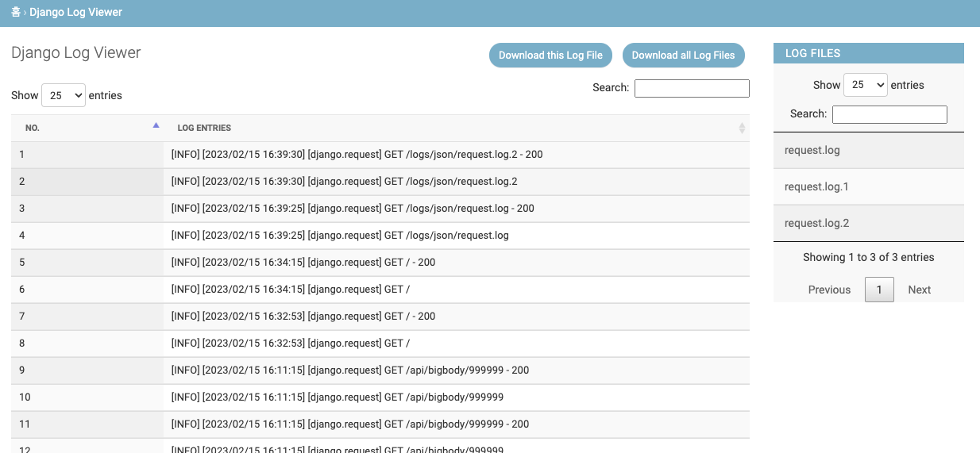Download this Log File

coord(550,56)
